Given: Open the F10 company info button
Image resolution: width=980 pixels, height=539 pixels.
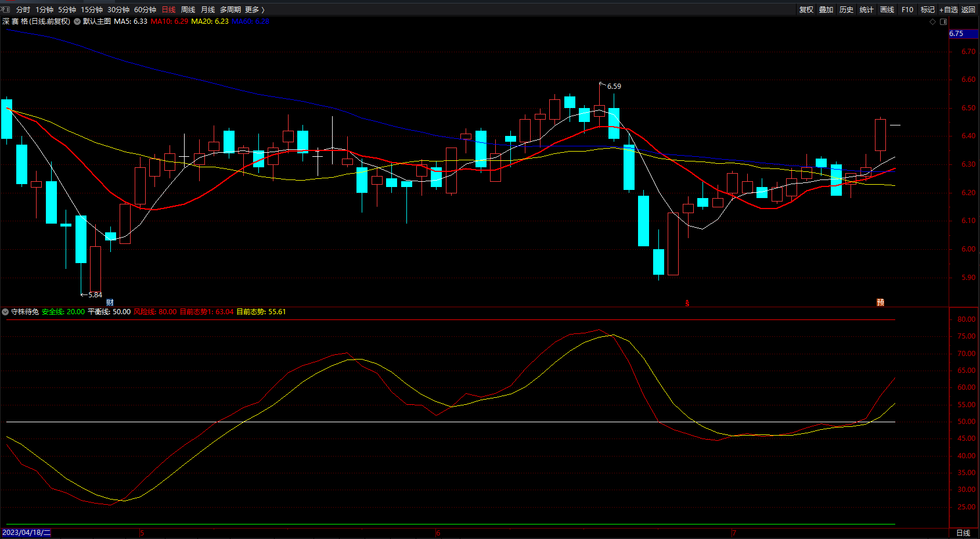Looking at the screenshot, I should coord(907,9).
